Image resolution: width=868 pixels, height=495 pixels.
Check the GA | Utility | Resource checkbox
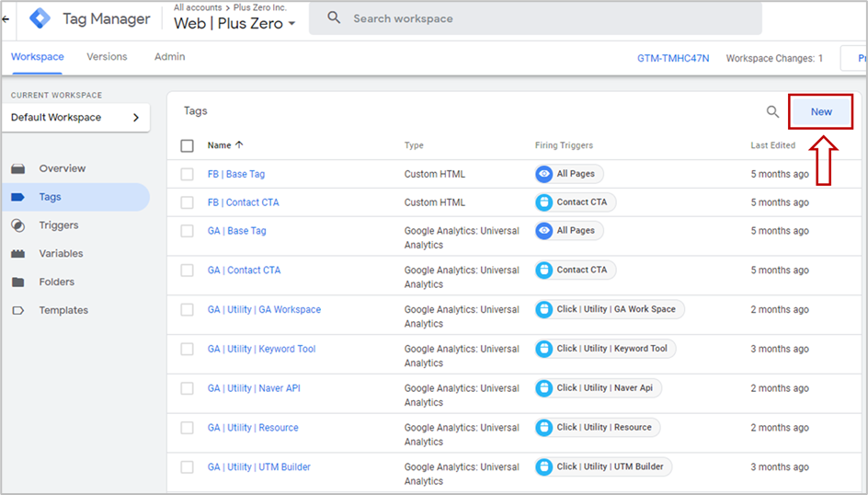point(187,428)
